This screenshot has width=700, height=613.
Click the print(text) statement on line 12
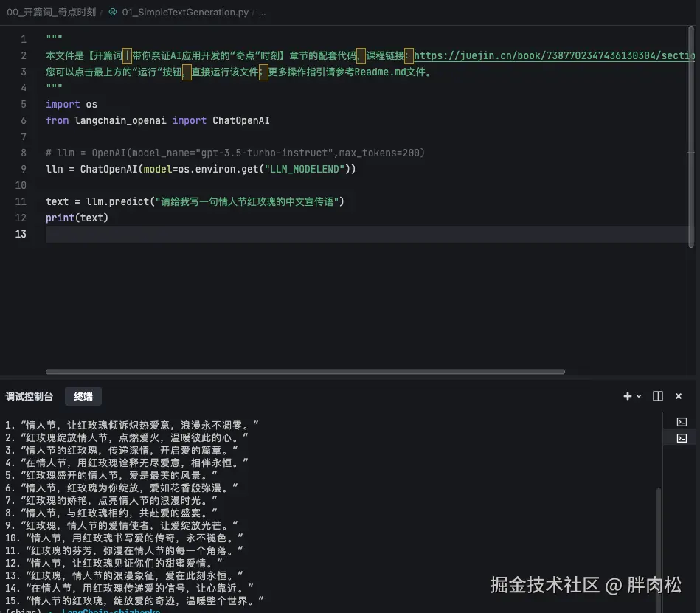(x=77, y=218)
